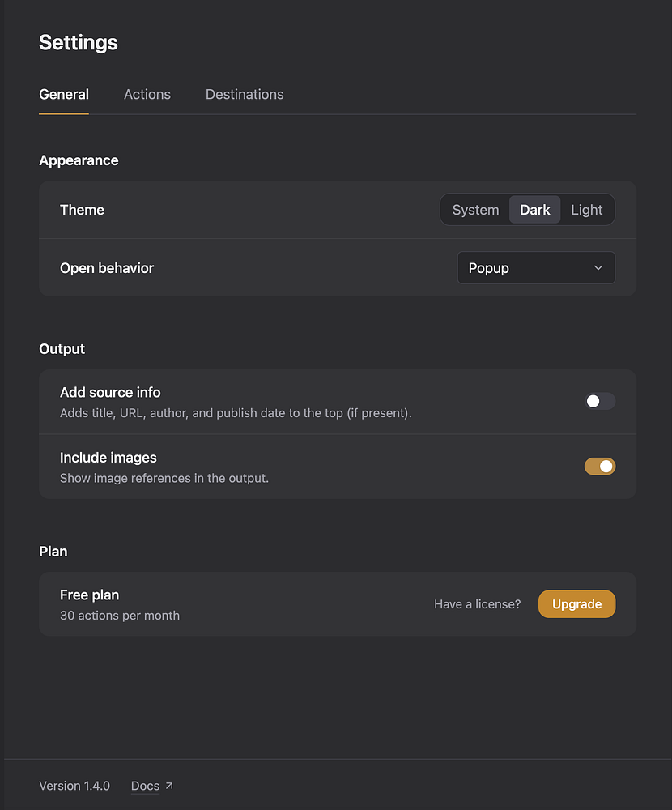Screen dimensions: 672x810
Task: Click the Theme row label
Action: click(x=82, y=210)
